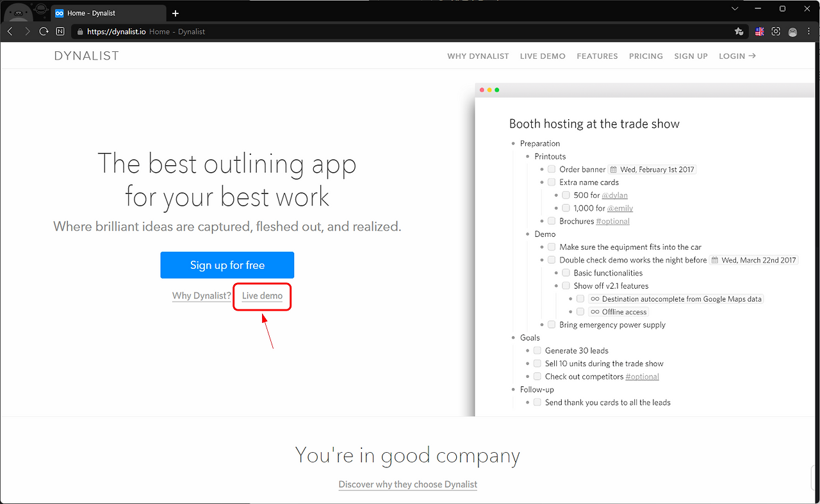
Task: Click the padlock site info icon
Action: pyautogui.click(x=80, y=31)
